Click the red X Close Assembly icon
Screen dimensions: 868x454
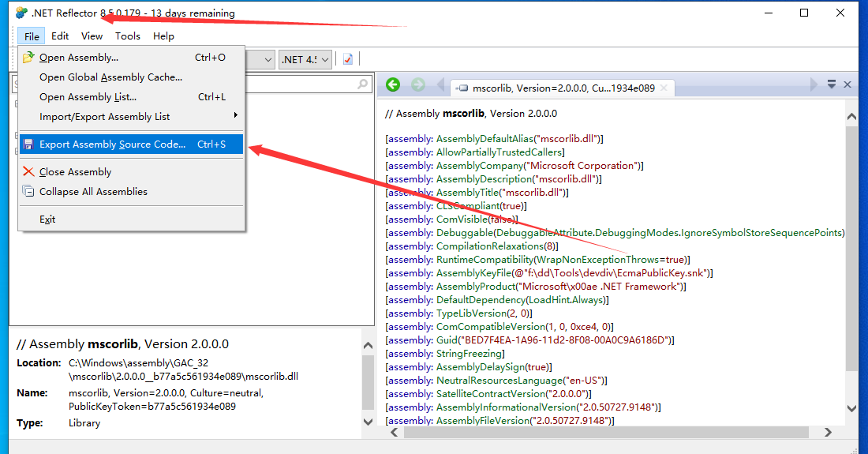point(28,171)
